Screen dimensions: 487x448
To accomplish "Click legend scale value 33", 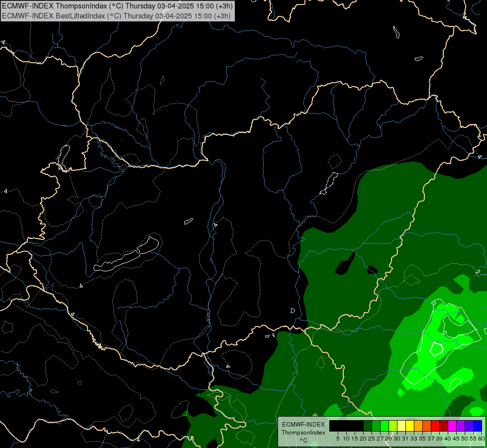I will (414, 439).
